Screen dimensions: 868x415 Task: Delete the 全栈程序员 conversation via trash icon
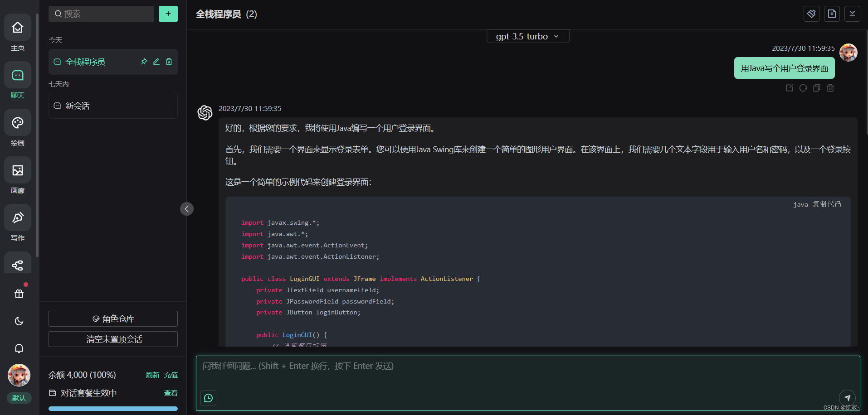169,62
